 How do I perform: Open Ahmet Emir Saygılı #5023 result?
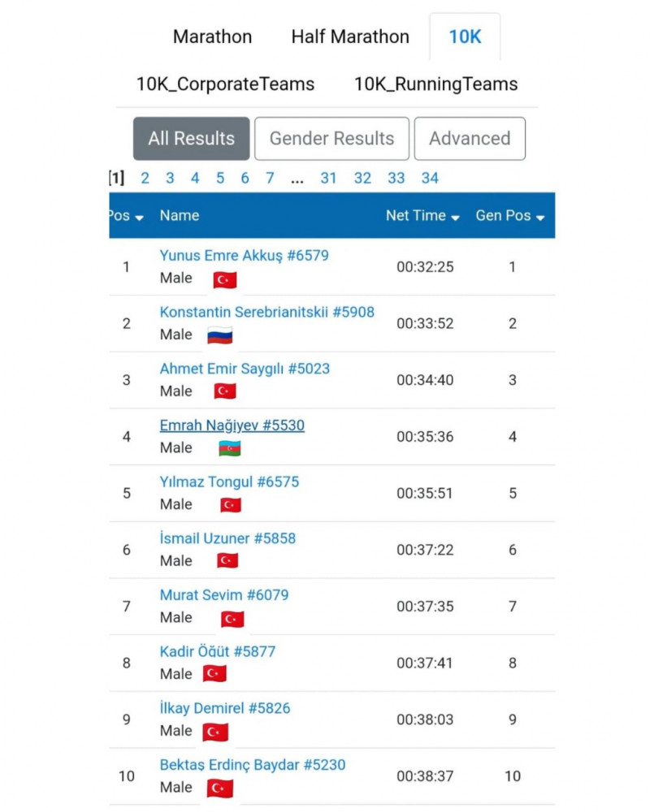245,369
